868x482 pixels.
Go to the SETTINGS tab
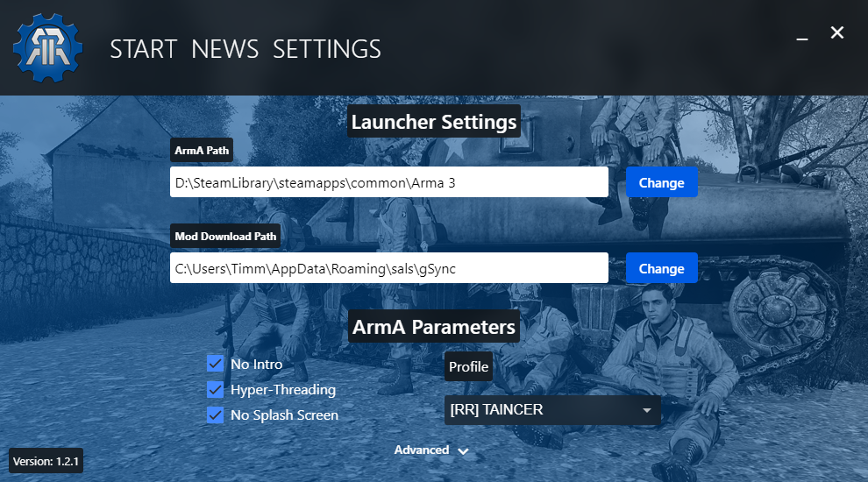[x=327, y=49]
